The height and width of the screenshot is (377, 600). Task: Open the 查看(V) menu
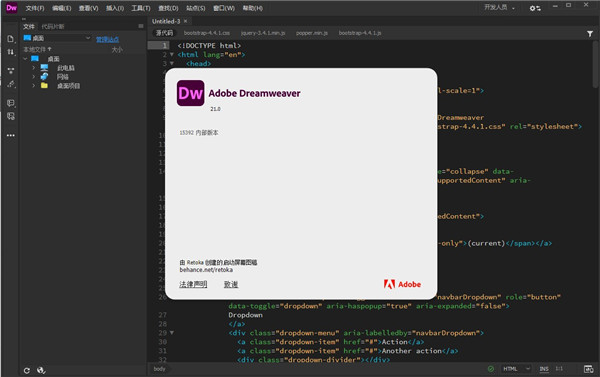point(88,8)
